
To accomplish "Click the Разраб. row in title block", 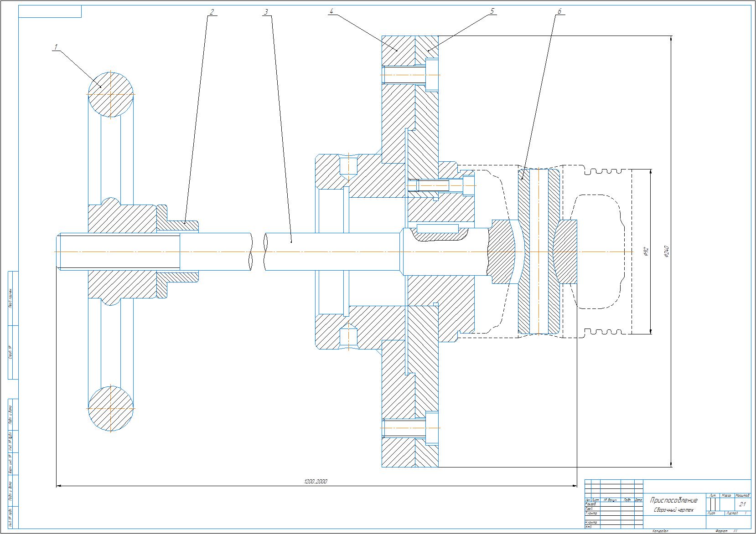I will point(614,504).
